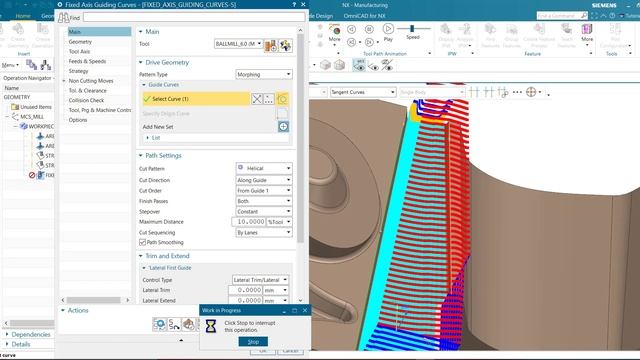Open the Menu button in navigator
This screenshot has width=640, height=360.
10,65
